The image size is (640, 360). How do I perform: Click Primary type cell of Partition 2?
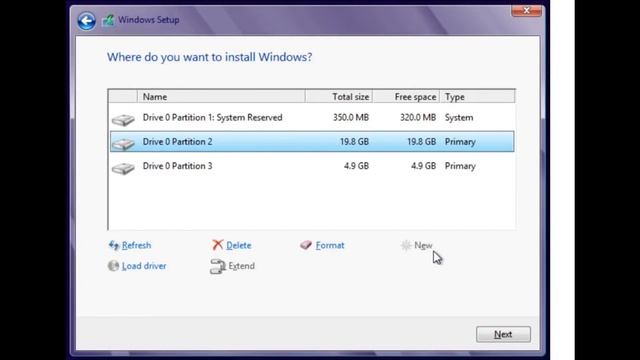point(460,142)
